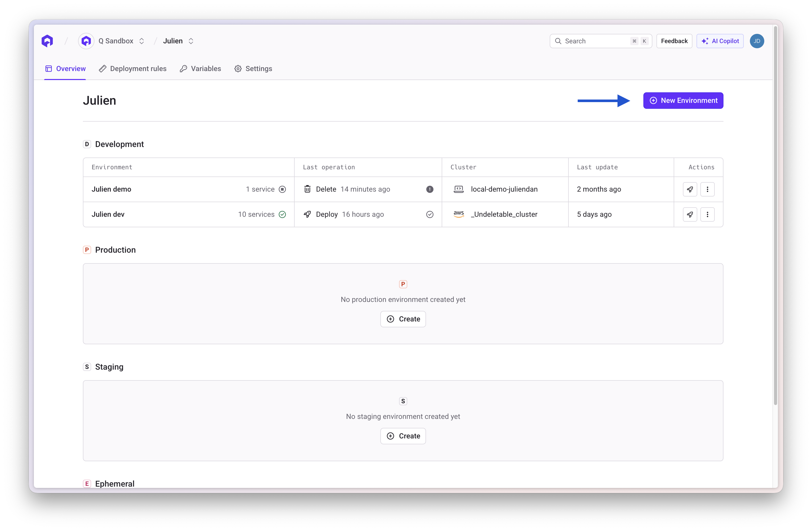Click the Ephemeral section heading
This screenshot has width=812, height=531.
click(x=115, y=484)
